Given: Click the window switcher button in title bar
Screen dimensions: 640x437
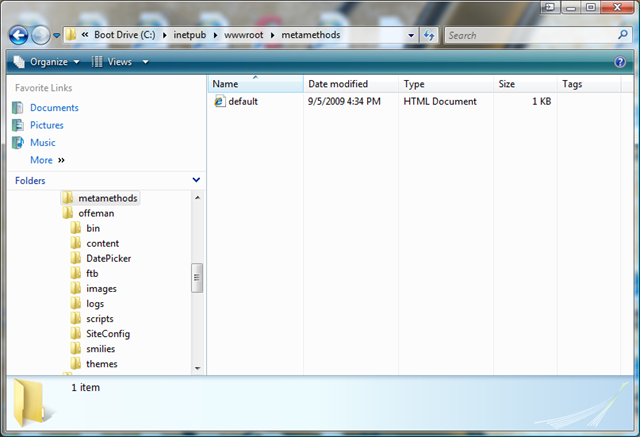Looking at the screenshot, I should pyautogui.click(x=550, y=7).
